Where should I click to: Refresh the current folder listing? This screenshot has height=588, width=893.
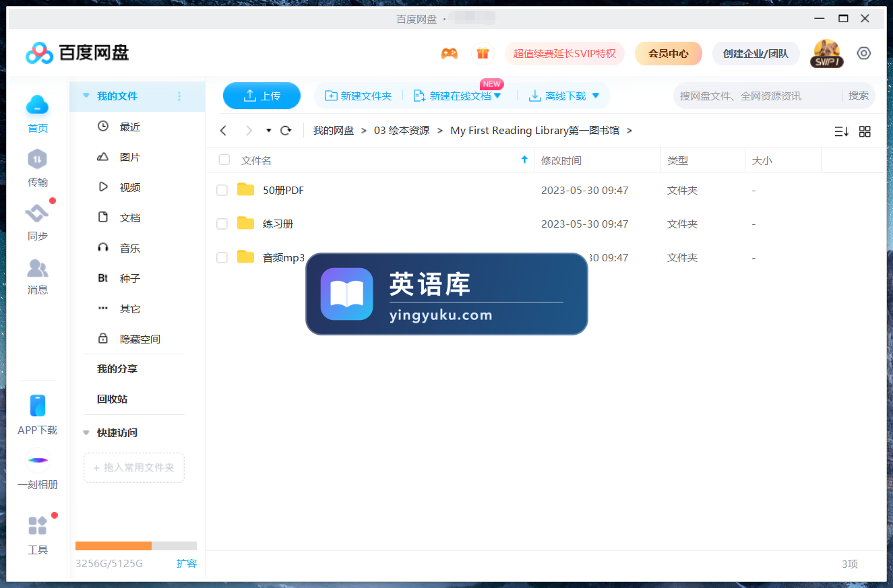286,131
